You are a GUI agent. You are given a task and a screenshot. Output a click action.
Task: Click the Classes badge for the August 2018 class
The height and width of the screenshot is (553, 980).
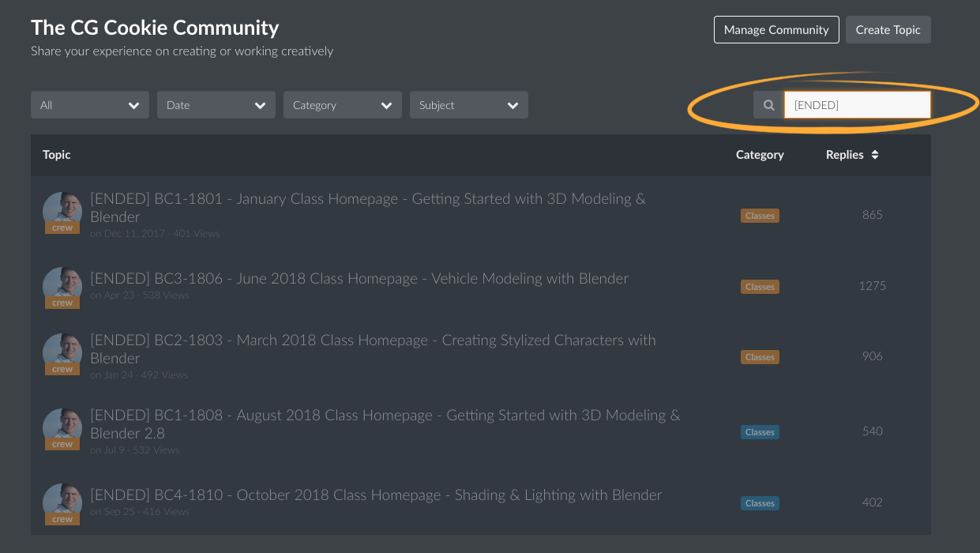click(759, 431)
